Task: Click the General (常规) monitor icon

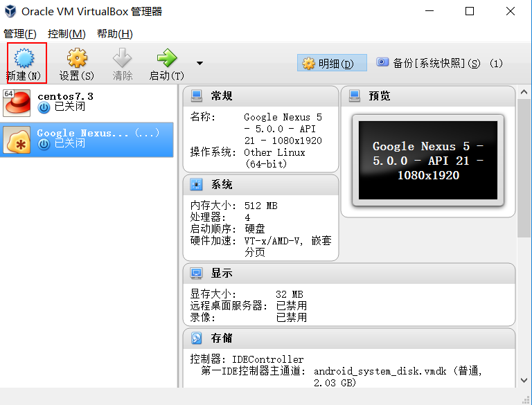Action: [197, 96]
